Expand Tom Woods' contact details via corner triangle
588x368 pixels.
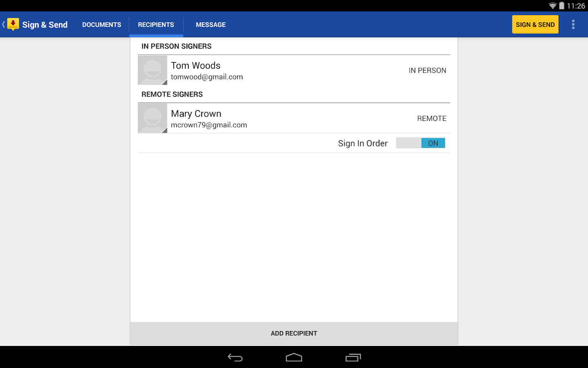[x=165, y=83]
